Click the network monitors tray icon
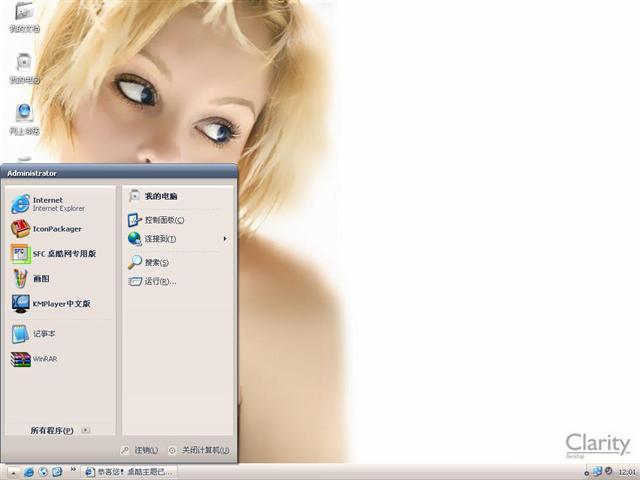Screen dimensions: 640x480 click(x=598, y=471)
